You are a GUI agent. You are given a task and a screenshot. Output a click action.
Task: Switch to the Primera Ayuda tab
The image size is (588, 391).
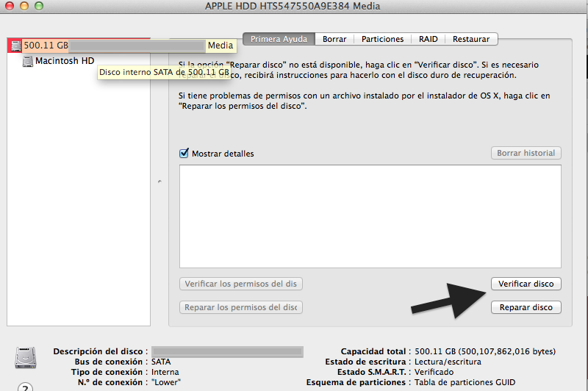[279, 39]
